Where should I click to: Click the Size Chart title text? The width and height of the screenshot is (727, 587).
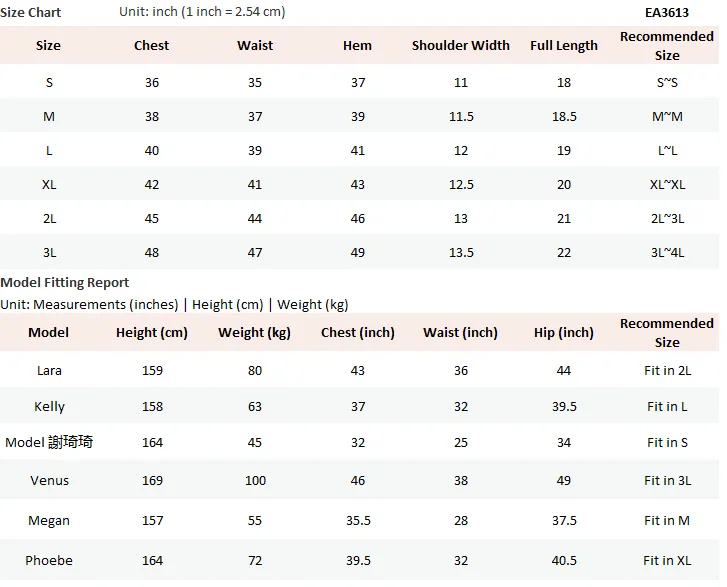(31, 13)
